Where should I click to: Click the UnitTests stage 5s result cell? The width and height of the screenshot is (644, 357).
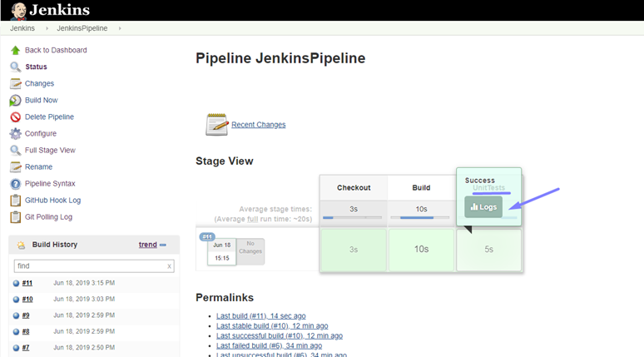click(488, 250)
